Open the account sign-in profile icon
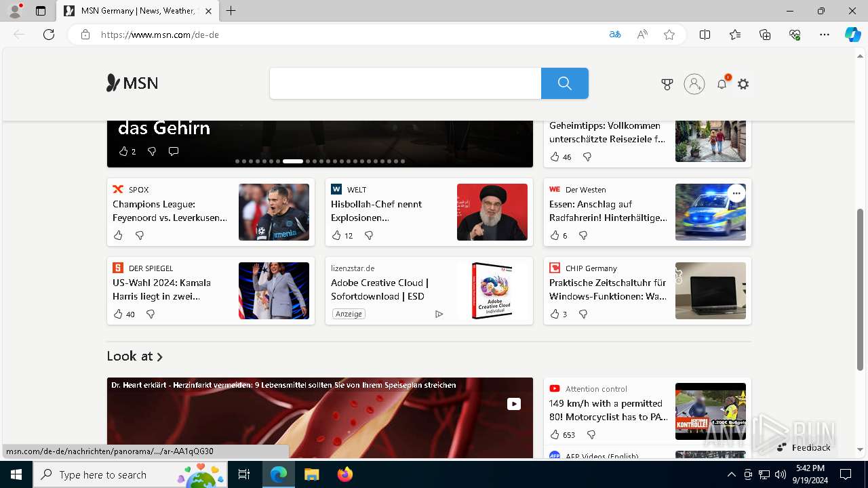The height and width of the screenshot is (488, 868). pos(694,84)
